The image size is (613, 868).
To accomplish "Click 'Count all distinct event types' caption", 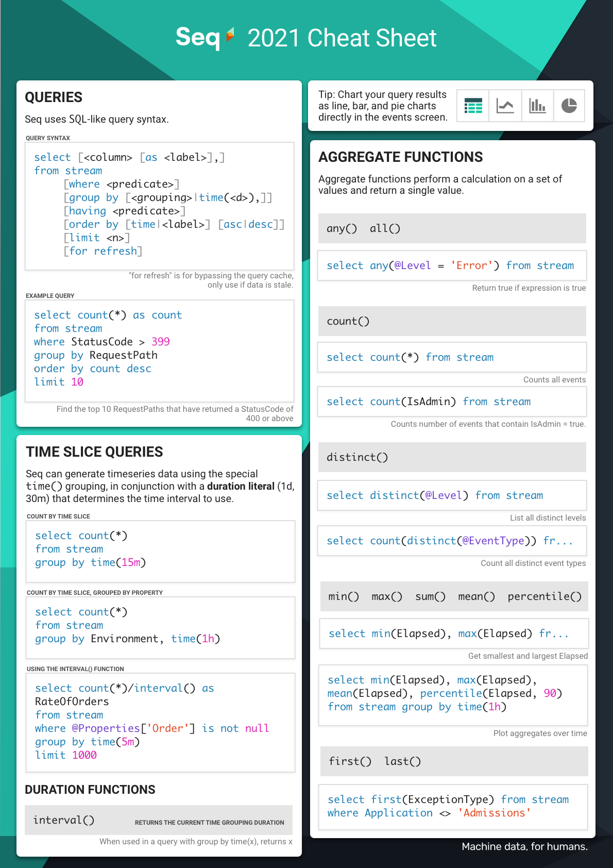I will point(533,563).
